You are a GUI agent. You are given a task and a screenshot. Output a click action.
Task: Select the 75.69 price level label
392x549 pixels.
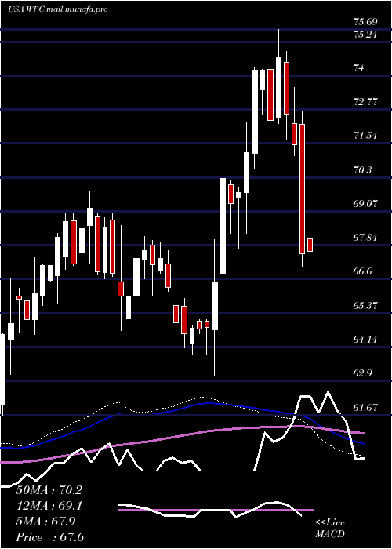coord(365,22)
